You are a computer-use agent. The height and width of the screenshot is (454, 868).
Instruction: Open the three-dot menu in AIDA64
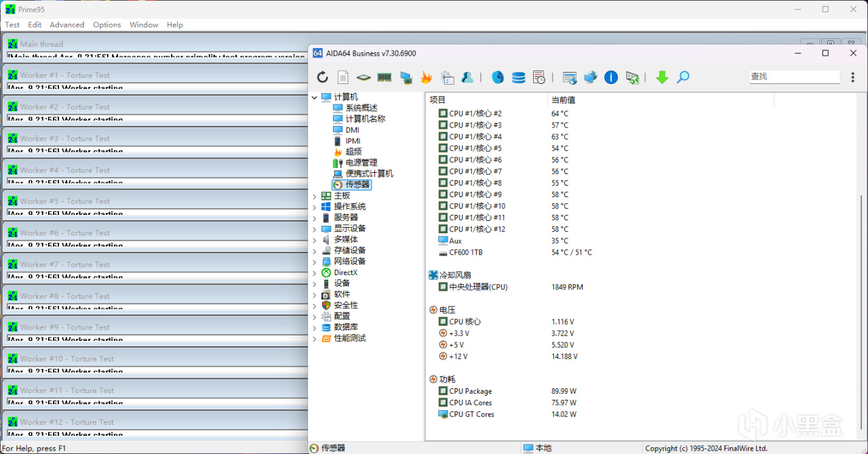coord(853,77)
